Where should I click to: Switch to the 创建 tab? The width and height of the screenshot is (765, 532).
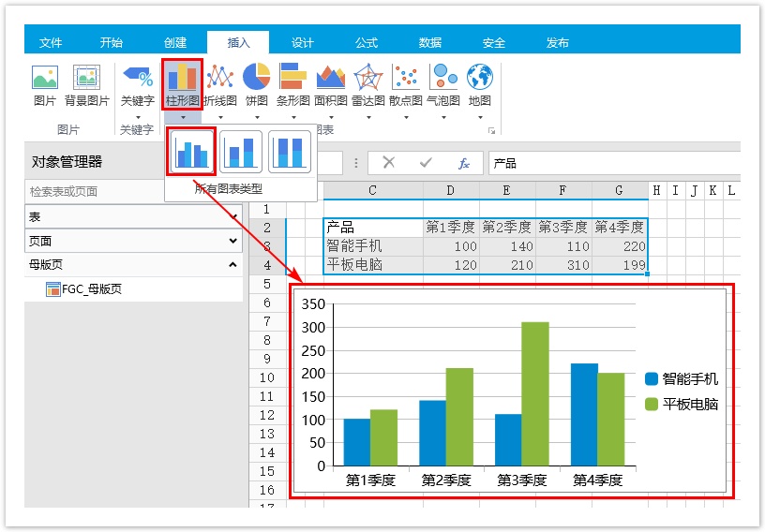click(x=175, y=43)
